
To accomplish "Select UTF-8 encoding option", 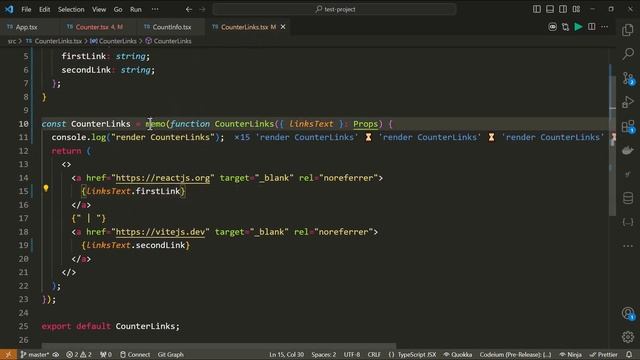I will (352, 354).
